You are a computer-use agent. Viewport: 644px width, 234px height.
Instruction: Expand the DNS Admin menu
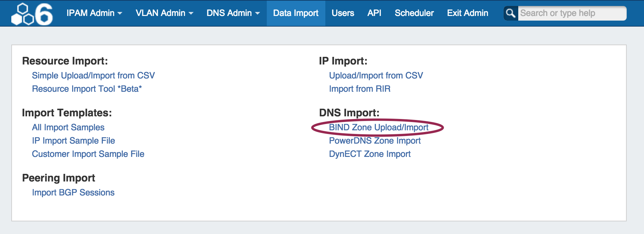pyautogui.click(x=233, y=13)
